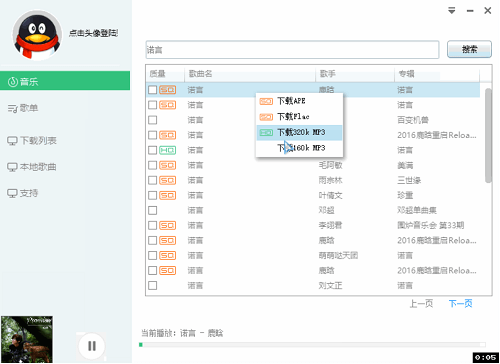Select checkbox for 刘文正 song row
The width and height of the screenshot is (500, 364).
point(153,285)
